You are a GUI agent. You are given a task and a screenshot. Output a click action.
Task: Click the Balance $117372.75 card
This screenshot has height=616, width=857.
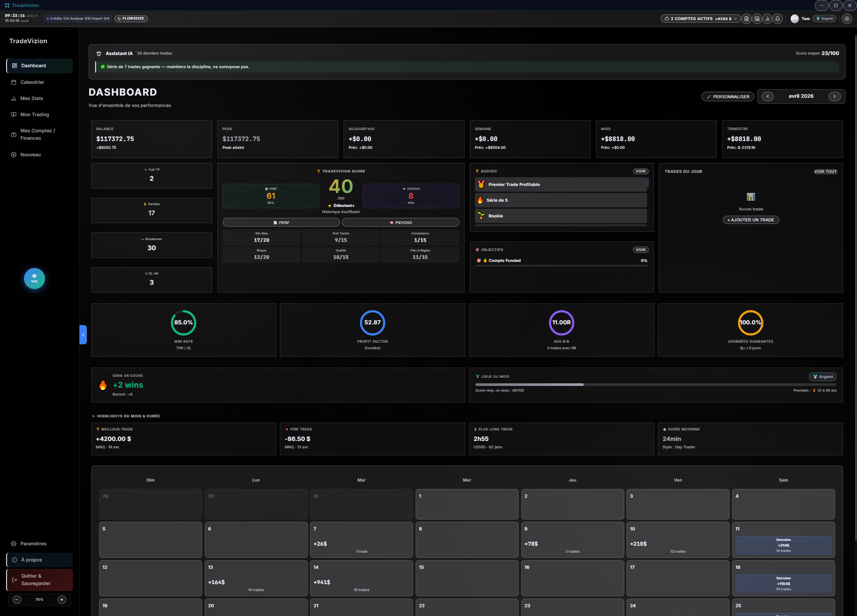(x=151, y=139)
